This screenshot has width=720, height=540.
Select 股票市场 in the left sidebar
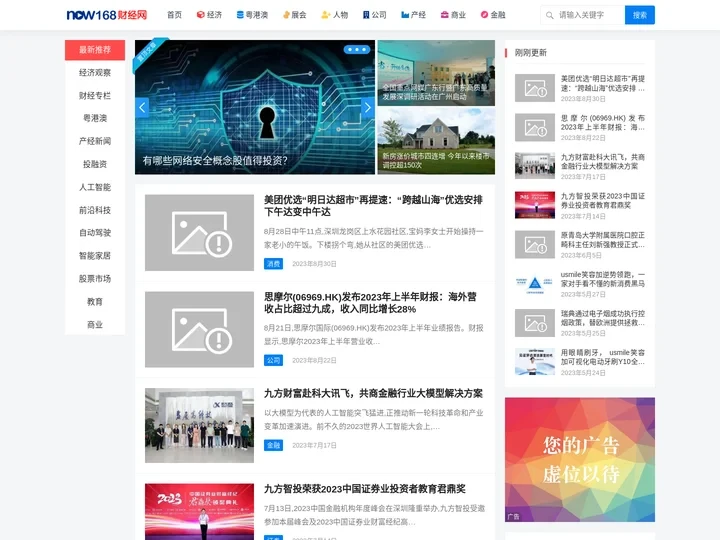[95, 279]
